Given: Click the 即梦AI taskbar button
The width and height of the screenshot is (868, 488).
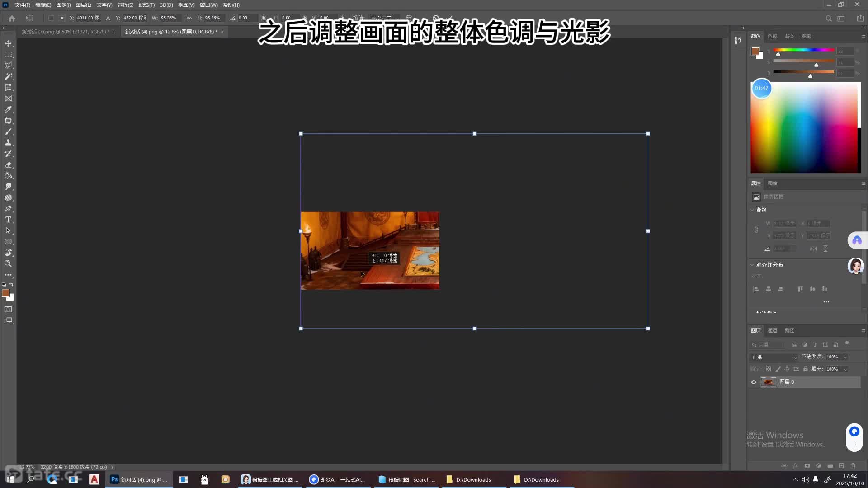Looking at the screenshot, I should [x=337, y=479].
